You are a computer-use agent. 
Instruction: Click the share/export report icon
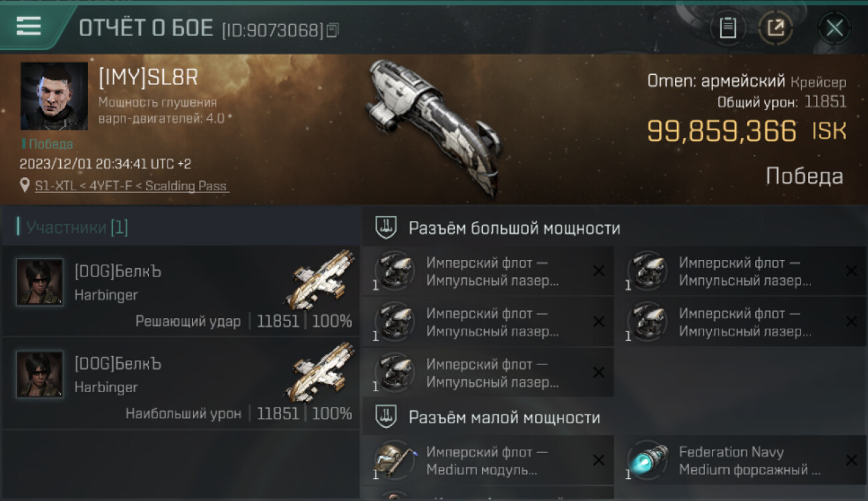tap(775, 28)
